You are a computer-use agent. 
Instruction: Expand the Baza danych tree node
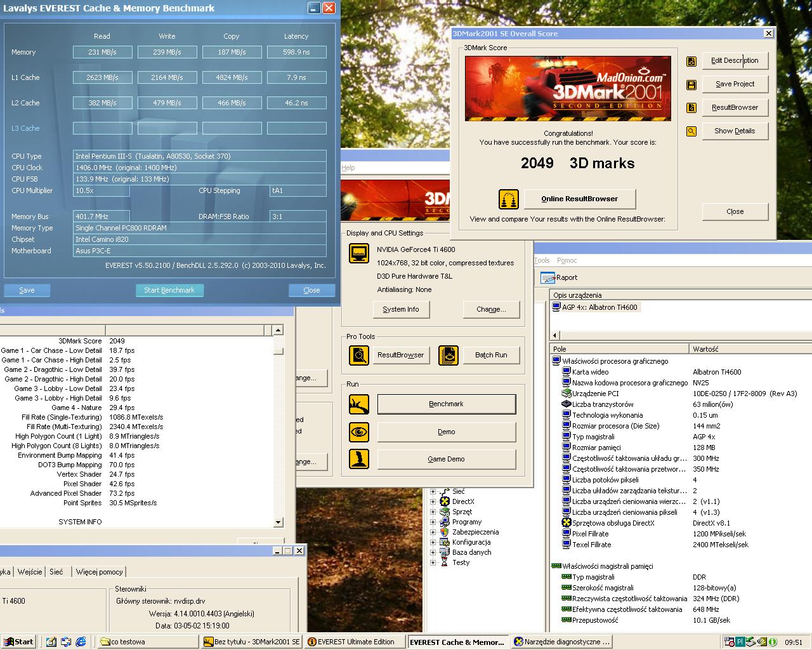click(x=433, y=552)
